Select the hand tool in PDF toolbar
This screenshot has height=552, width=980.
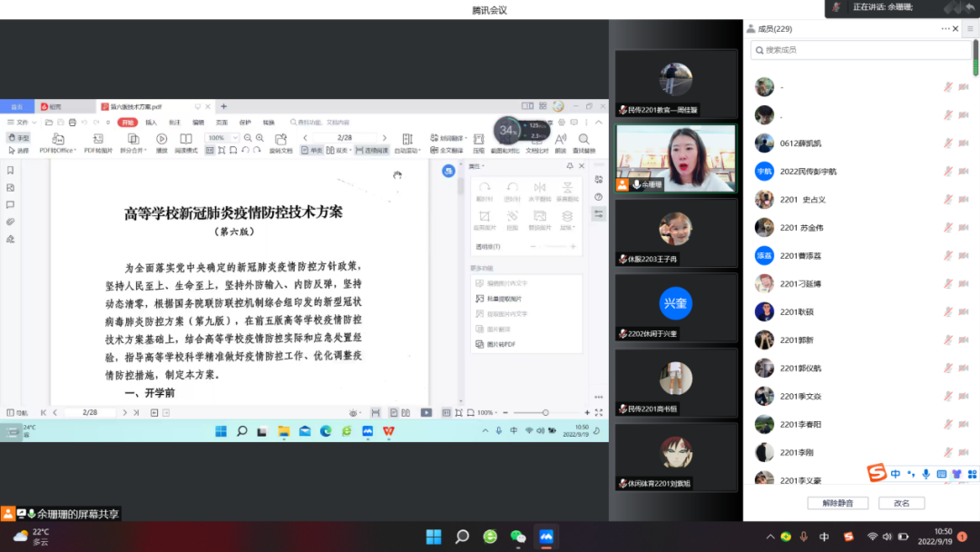19,137
